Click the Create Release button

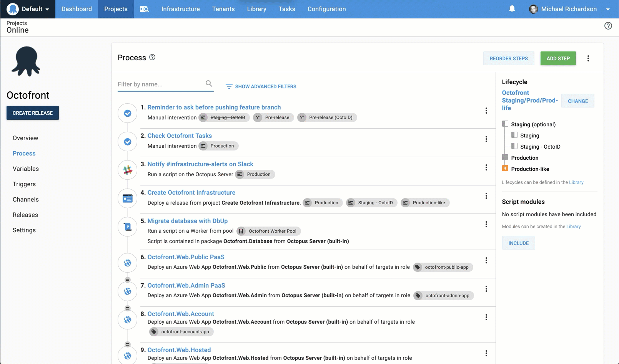[33, 113]
